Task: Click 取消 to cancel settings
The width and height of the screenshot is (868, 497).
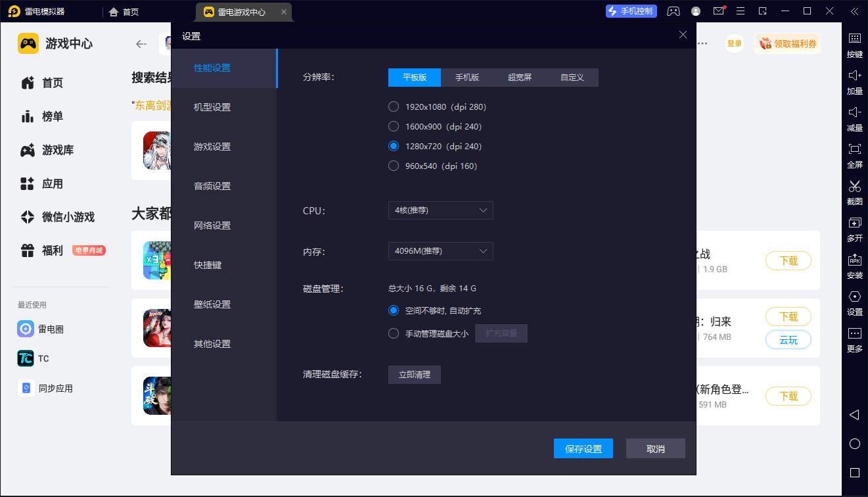Action: [656, 448]
